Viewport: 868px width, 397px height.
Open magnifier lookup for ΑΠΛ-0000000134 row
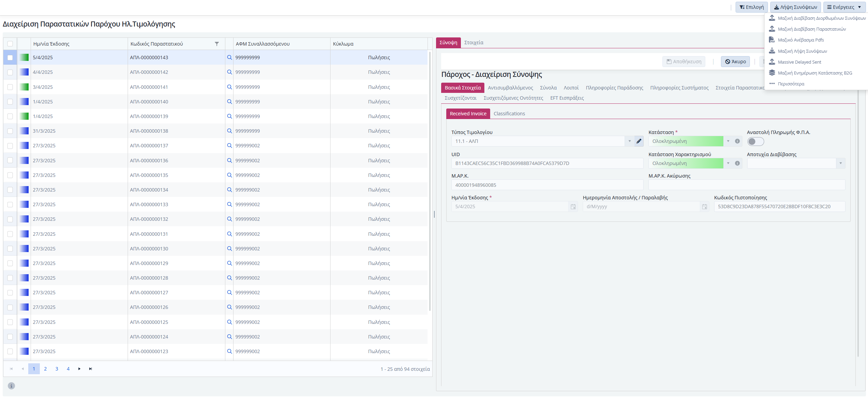point(229,190)
